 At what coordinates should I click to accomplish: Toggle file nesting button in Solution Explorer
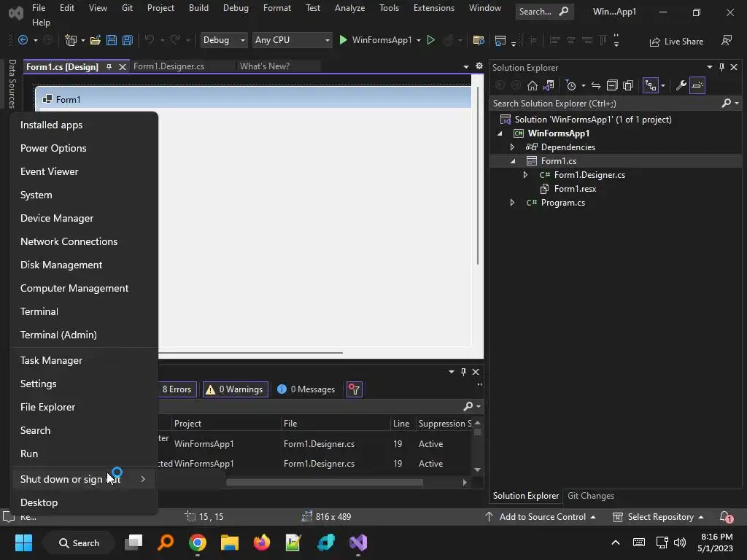point(650,86)
